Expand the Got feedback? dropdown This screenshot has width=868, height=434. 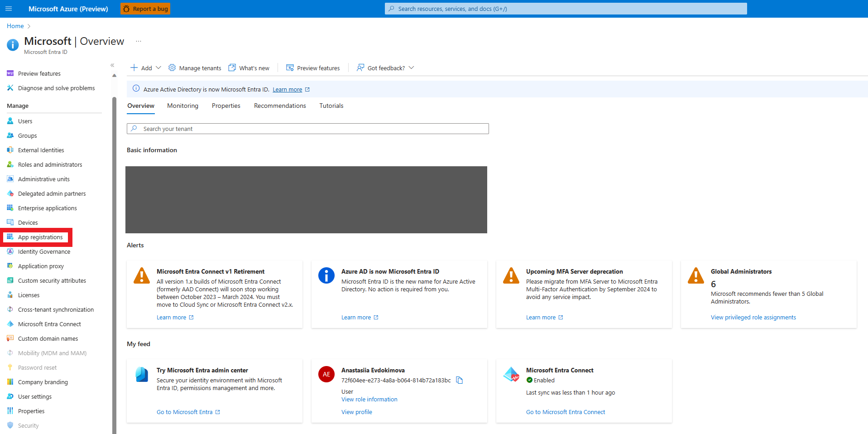(x=385, y=68)
